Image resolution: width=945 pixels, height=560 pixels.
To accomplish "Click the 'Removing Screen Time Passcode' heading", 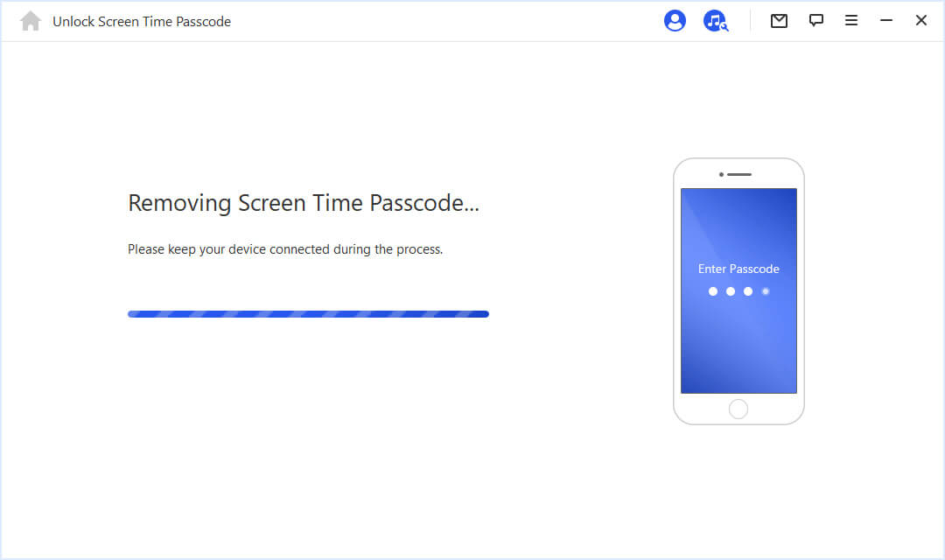I will (304, 202).
